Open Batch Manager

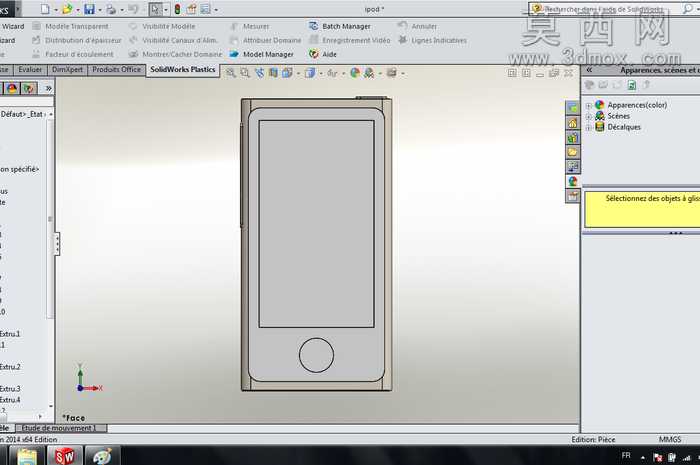pyautogui.click(x=340, y=26)
